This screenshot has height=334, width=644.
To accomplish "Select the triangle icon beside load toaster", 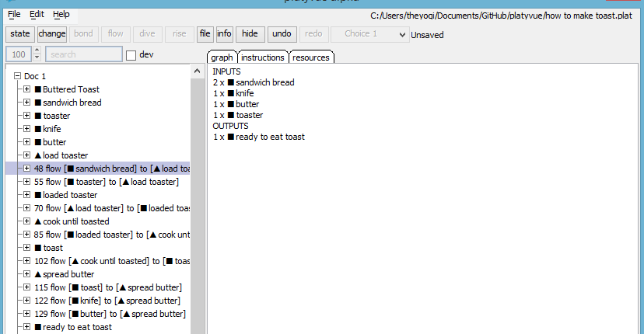I will point(37,155).
